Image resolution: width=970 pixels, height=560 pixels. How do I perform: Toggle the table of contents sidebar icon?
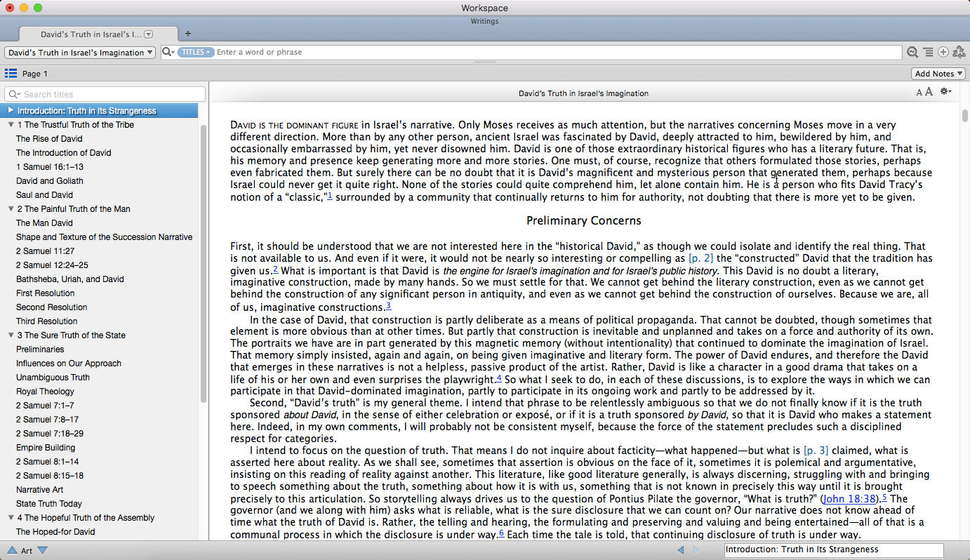(11, 74)
